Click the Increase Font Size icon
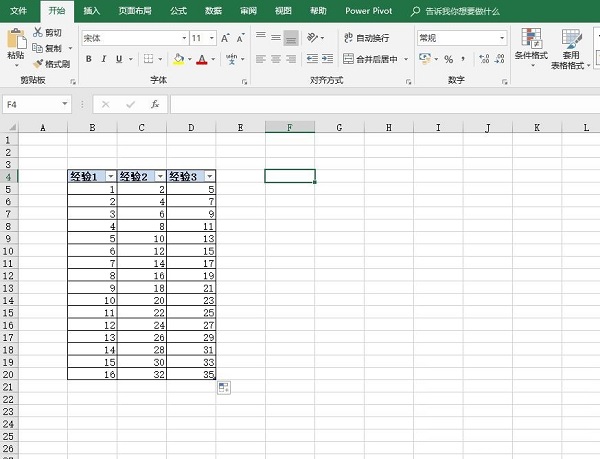The image size is (600, 459). point(225,38)
